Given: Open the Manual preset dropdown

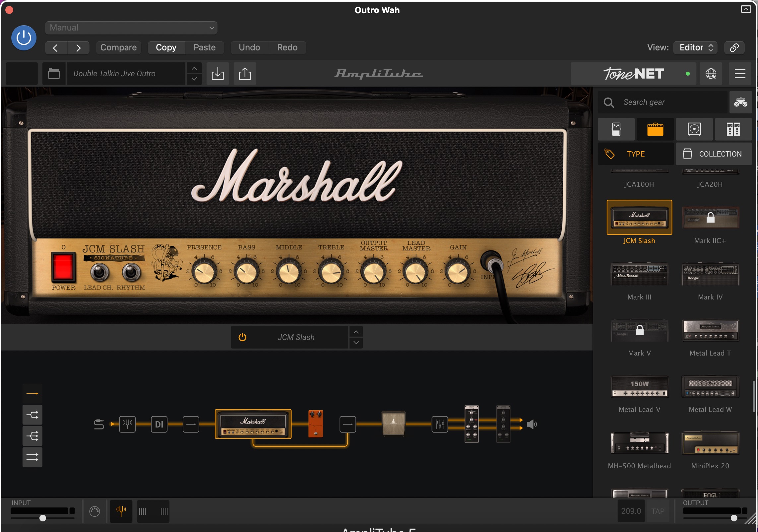Looking at the screenshot, I should pyautogui.click(x=131, y=28).
